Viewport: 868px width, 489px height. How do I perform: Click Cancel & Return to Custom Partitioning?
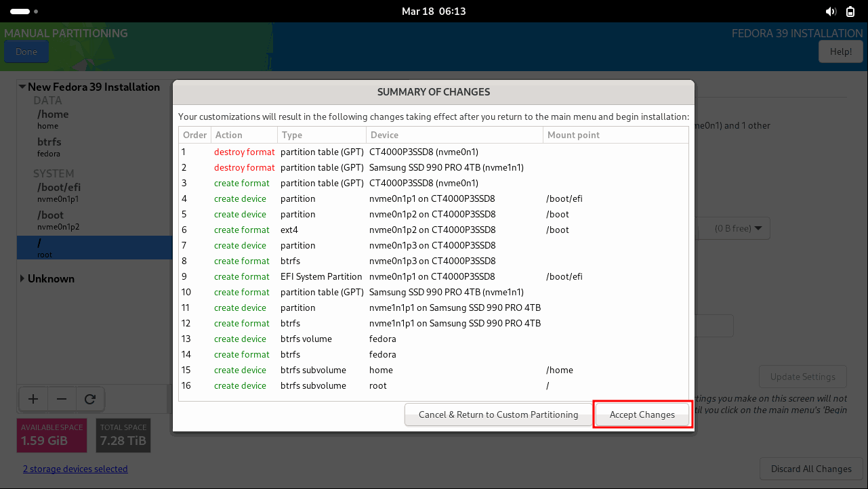tap(498, 414)
